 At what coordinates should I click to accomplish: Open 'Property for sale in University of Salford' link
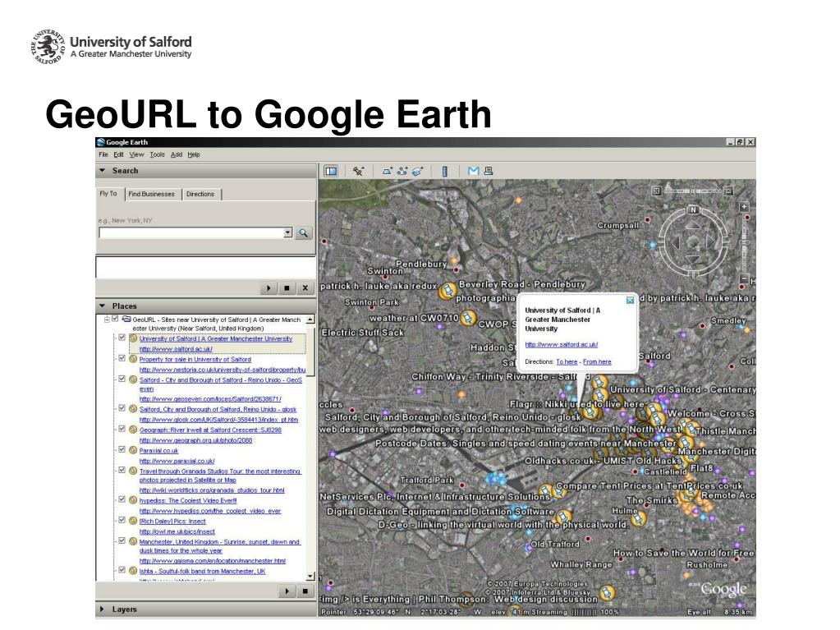point(195,360)
